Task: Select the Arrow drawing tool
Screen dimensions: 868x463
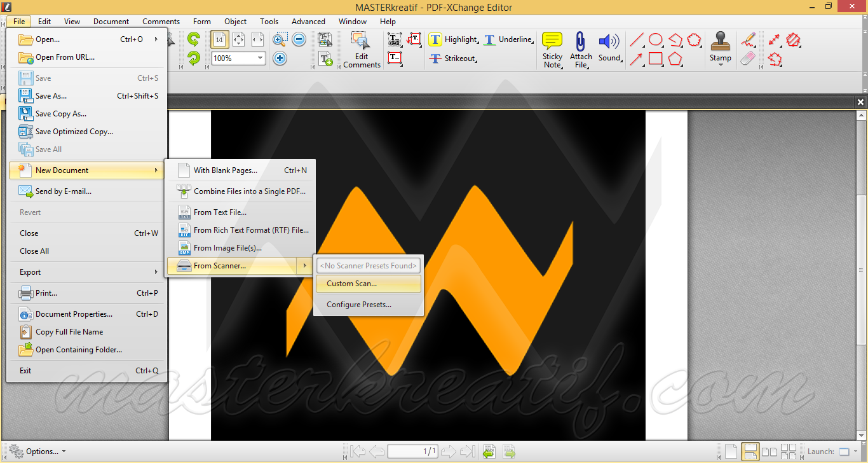Action: (x=636, y=59)
